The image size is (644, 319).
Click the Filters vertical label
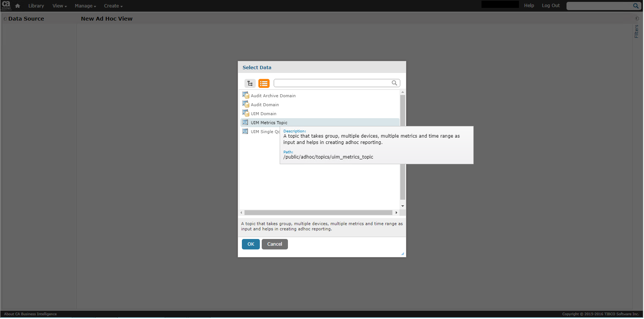tap(637, 31)
